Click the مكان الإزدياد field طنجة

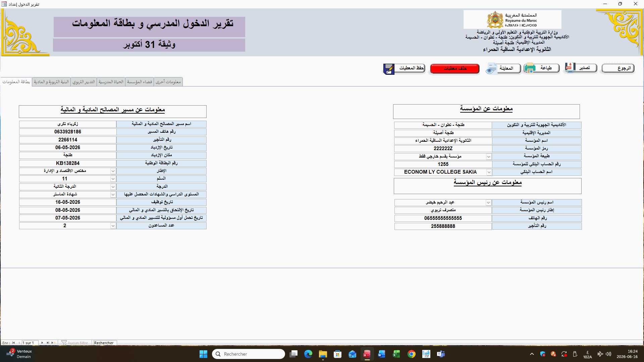point(68,155)
